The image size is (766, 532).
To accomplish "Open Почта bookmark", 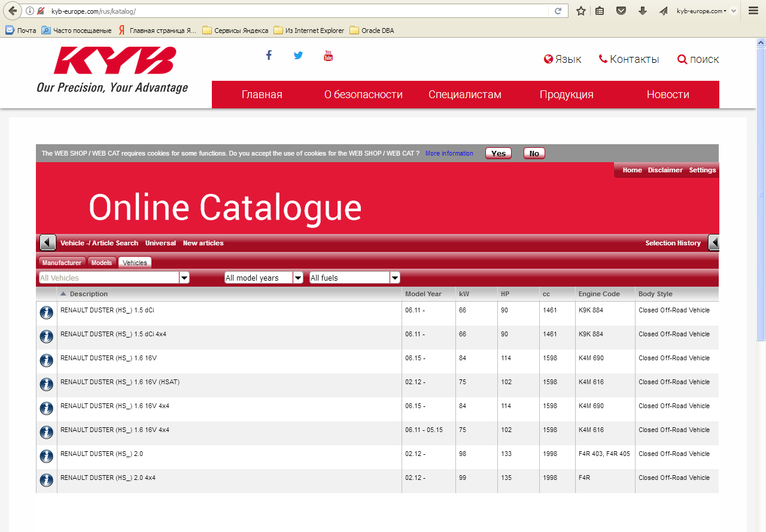I will (x=21, y=31).
